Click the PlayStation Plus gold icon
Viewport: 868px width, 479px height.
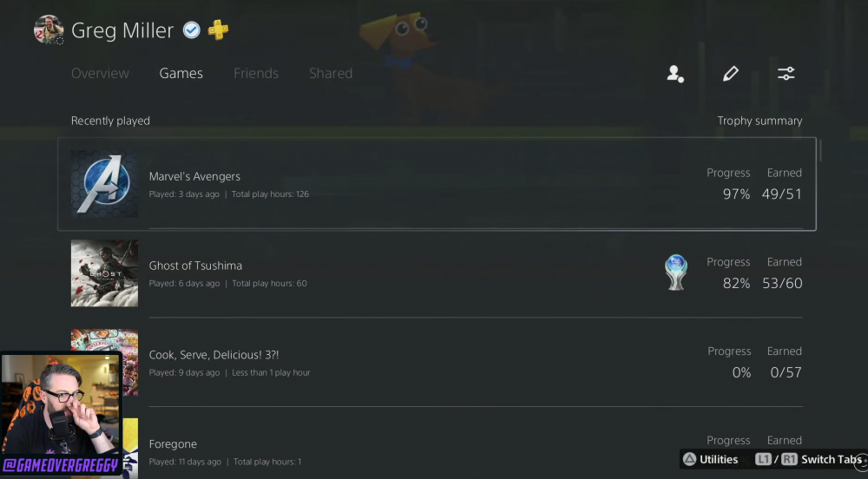(x=218, y=30)
